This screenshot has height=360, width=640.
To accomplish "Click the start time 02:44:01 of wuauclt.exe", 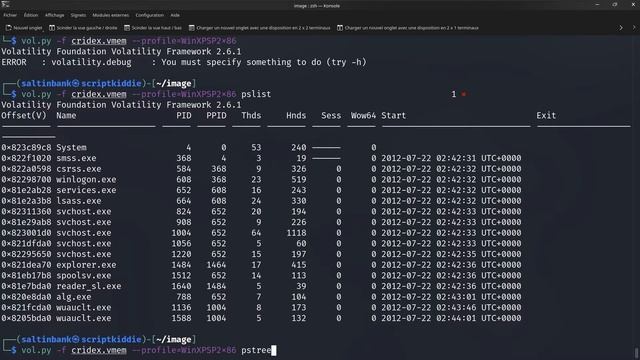I will pyautogui.click(x=456, y=318).
